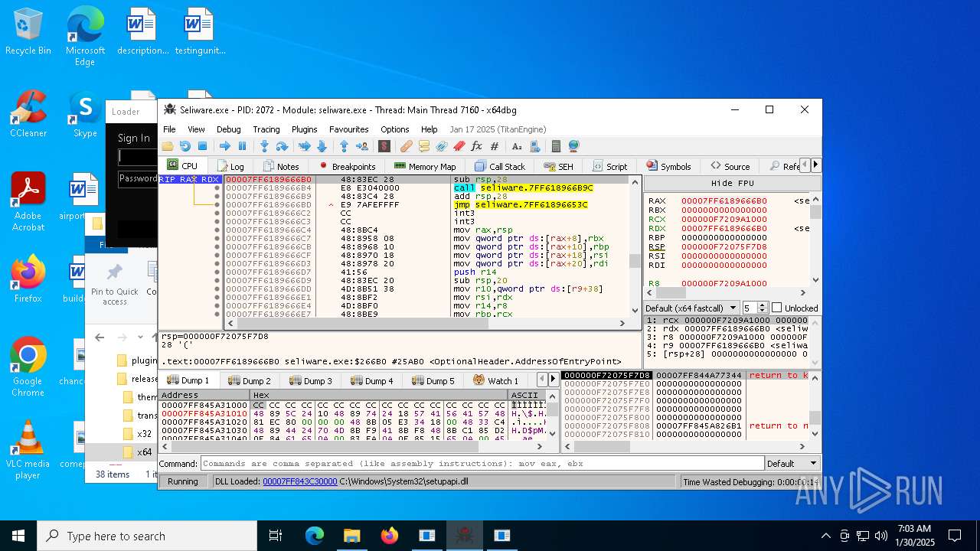This screenshot has width=980, height=551.
Task: Click the x32 folder in Explorer tree
Action: (144, 434)
